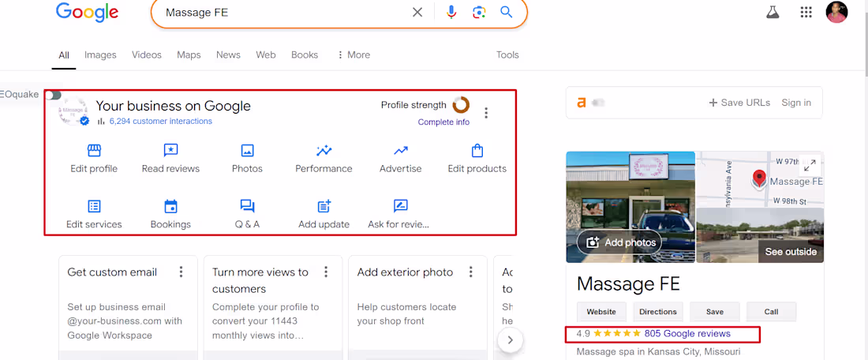Click the Directions button
Image resolution: width=868 pixels, height=360 pixels.
(x=658, y=312)
